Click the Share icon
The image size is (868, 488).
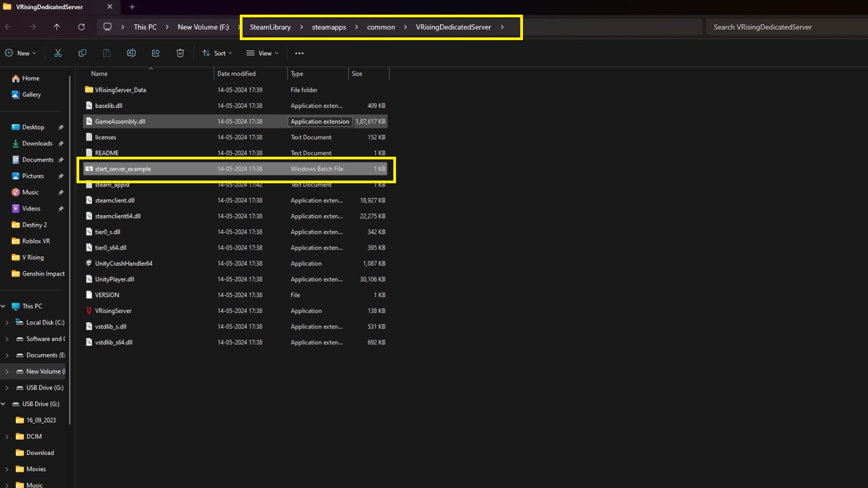[x=156, y=53]
